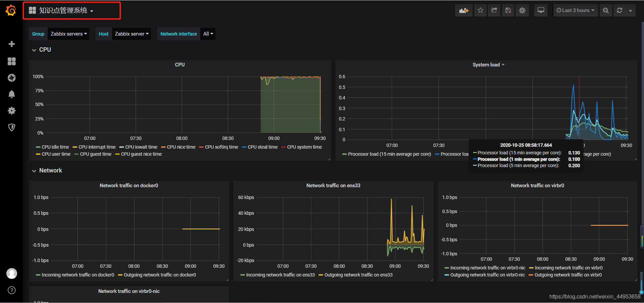The image size is (644, 303).
Task: Collapse the Network row
Action: [47, 170]
